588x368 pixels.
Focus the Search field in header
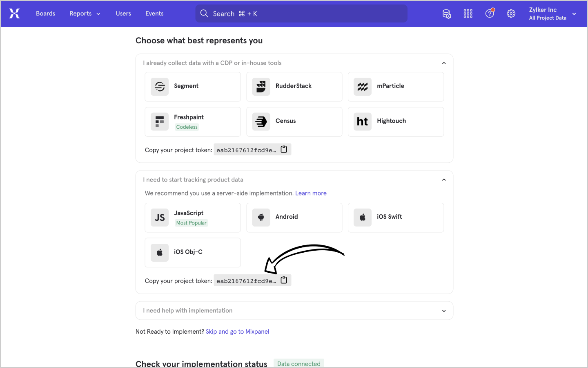tap(301, 13)
